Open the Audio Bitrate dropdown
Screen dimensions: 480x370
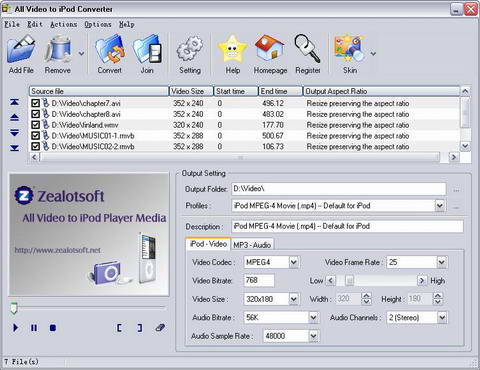coord(313,317)
